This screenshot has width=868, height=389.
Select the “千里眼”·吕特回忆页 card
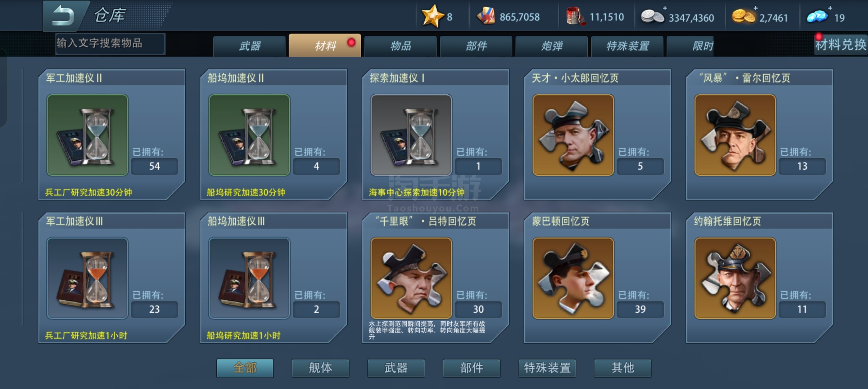(x=435, y=277)
